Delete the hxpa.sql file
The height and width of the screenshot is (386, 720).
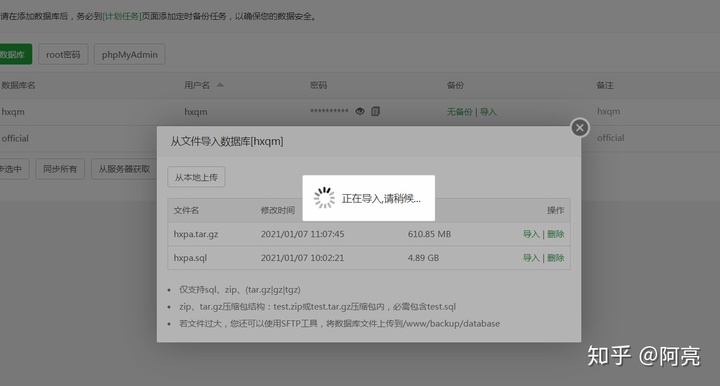pos(555,258)
